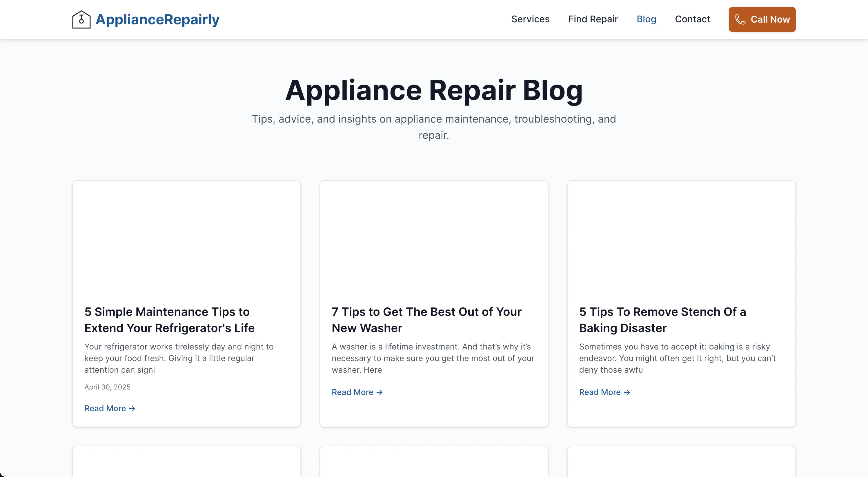Click the arrow after baking Read More
868x477 pixels.
pos(627,392)
